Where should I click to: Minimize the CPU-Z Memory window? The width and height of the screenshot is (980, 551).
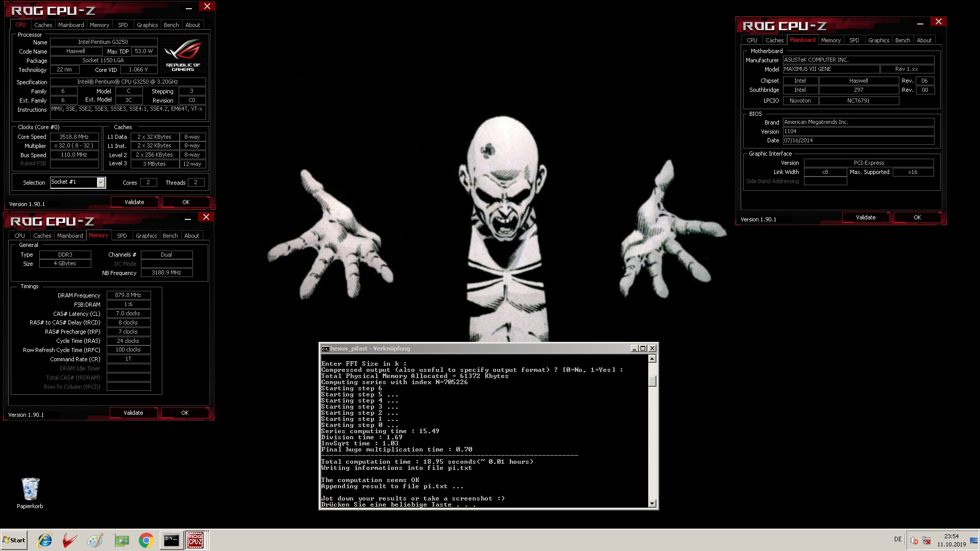coord(188,218)
